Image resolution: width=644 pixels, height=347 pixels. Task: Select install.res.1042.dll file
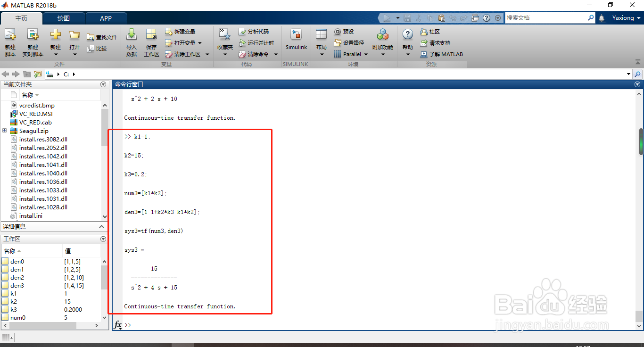pos(43,156)
